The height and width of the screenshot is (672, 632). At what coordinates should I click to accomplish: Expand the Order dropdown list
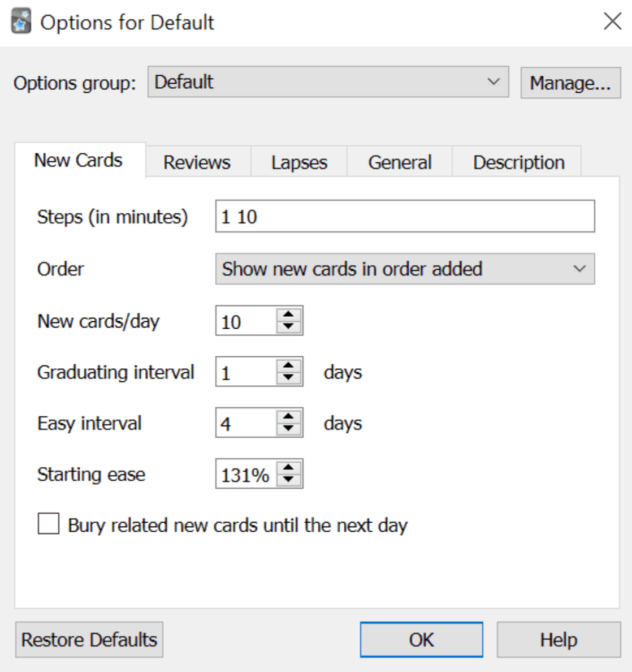click(405, 269)
